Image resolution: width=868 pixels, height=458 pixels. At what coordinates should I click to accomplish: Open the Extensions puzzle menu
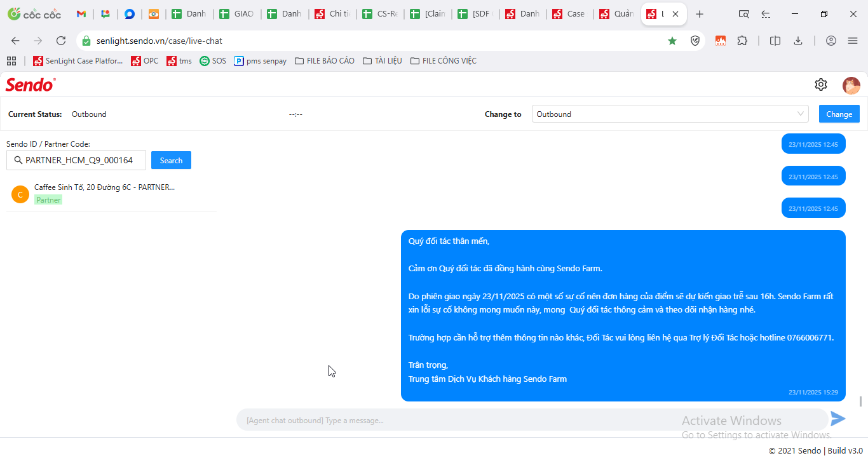click(x=742, y=41)
